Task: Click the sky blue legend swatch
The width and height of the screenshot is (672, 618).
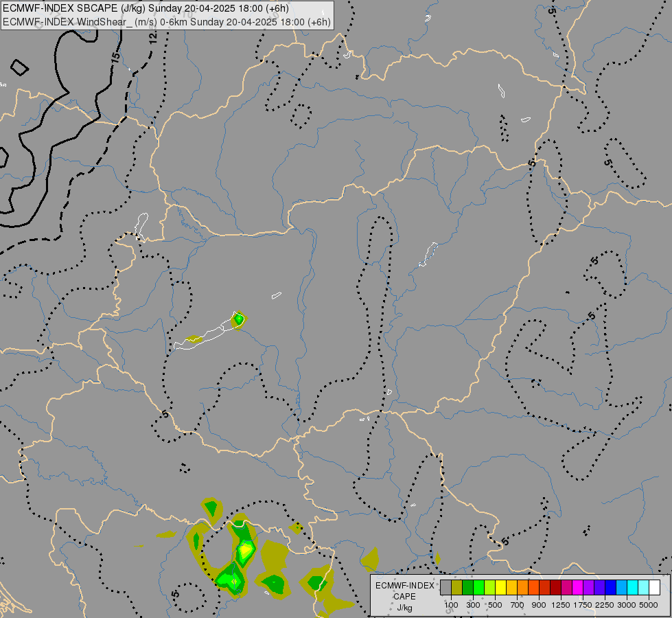Action: point(621,587)
